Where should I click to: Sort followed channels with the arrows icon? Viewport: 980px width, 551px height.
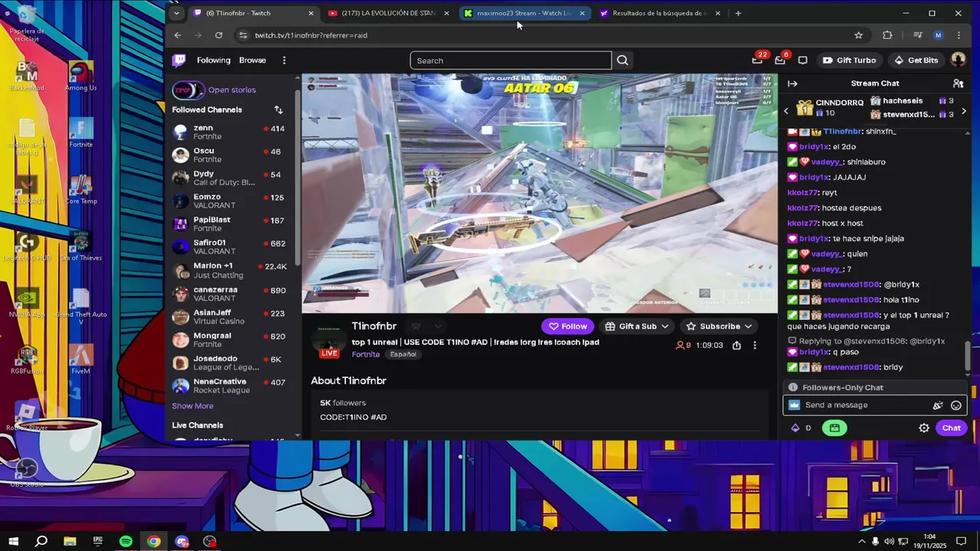click(x=278, y=109)
